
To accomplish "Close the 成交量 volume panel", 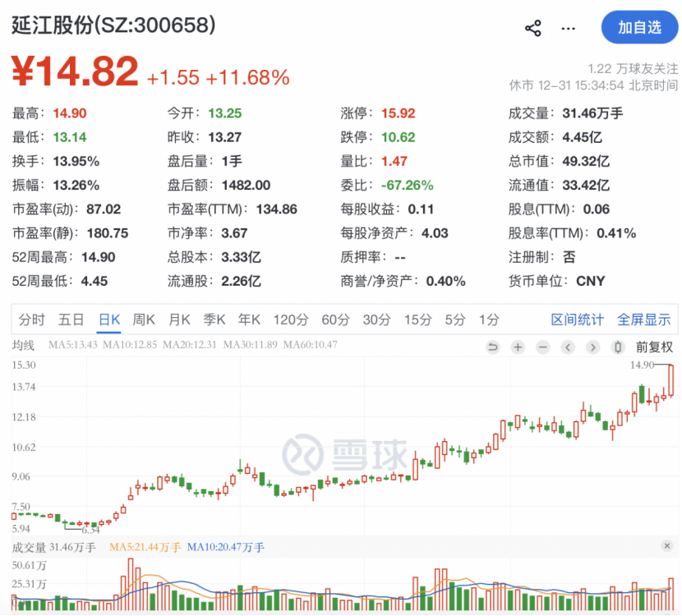I will (667, 545).
